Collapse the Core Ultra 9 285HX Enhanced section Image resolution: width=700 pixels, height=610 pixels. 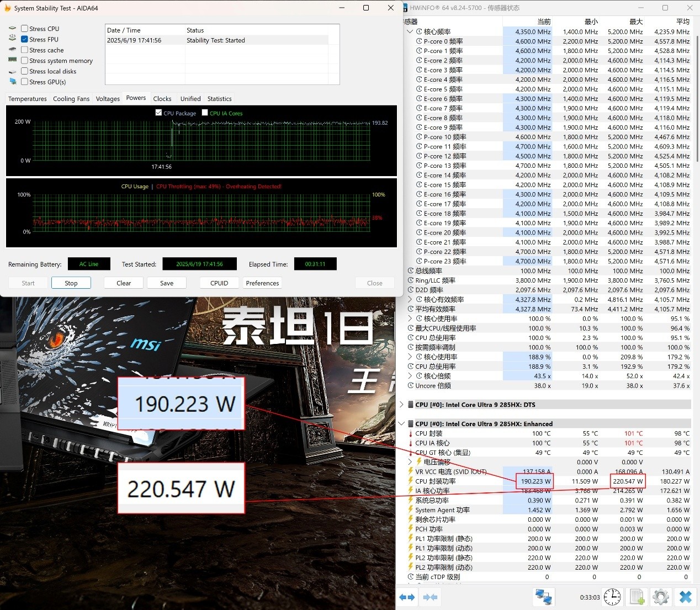[401, 423]
